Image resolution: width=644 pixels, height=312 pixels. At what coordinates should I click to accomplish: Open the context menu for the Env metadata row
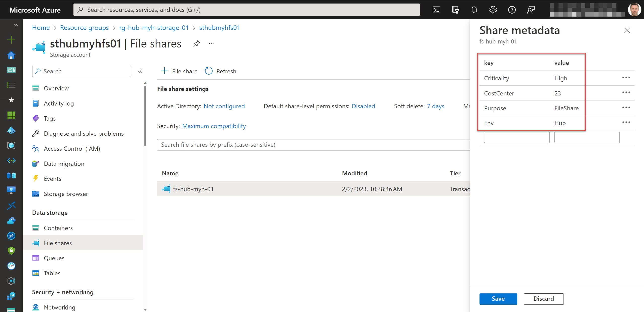[x=627, y=122]
